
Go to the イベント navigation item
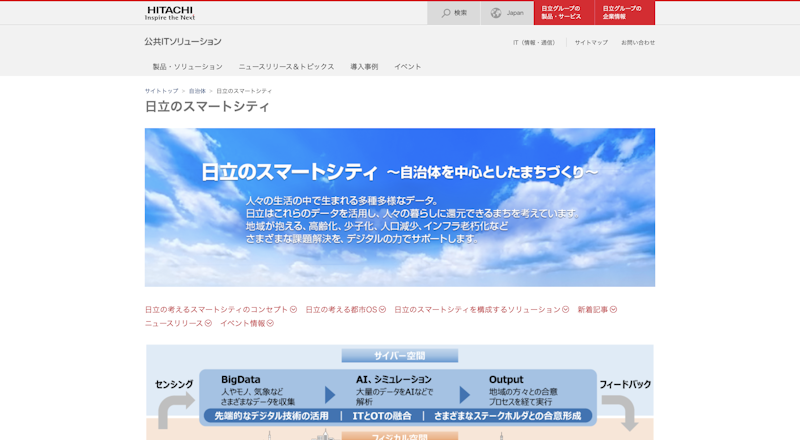(407, 66)
